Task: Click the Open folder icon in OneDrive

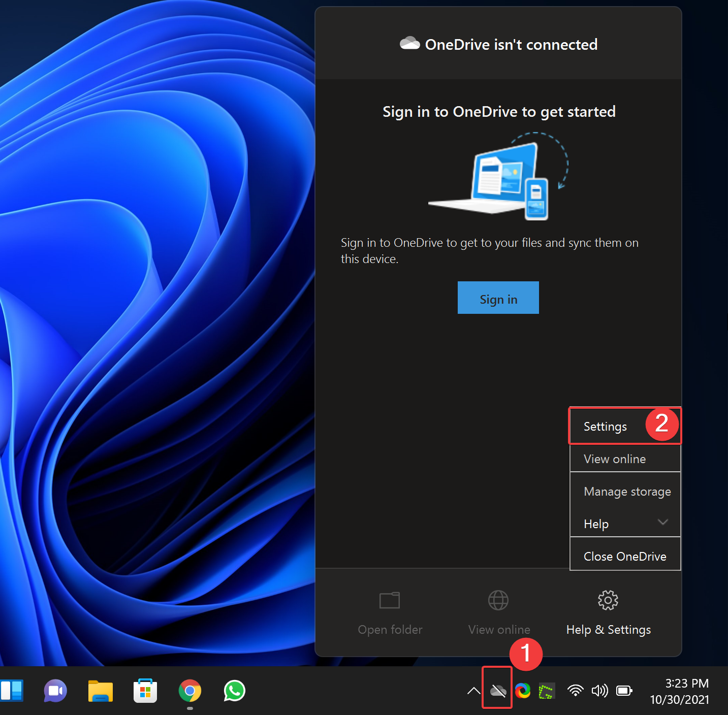Action: click(x=390, y=600)
